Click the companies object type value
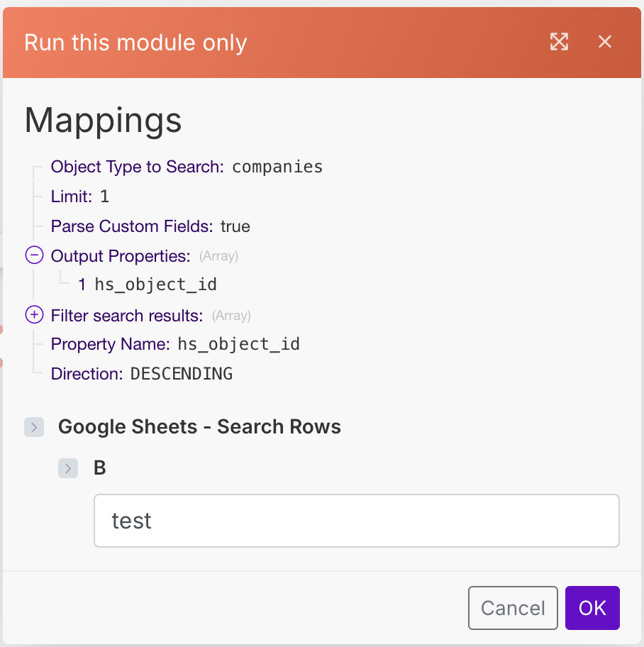This screenshot has height=647, width=644. [x=277, y=167]
